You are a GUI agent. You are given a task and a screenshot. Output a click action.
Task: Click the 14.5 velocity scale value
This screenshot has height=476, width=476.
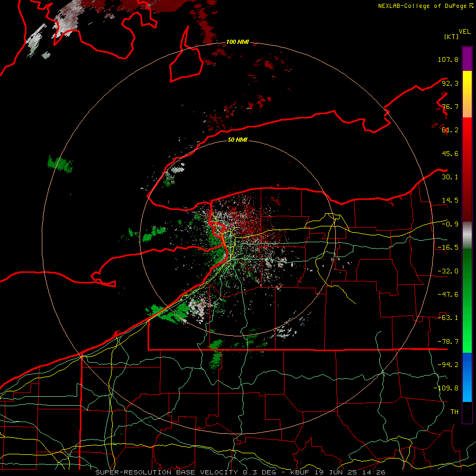point(450,200)
